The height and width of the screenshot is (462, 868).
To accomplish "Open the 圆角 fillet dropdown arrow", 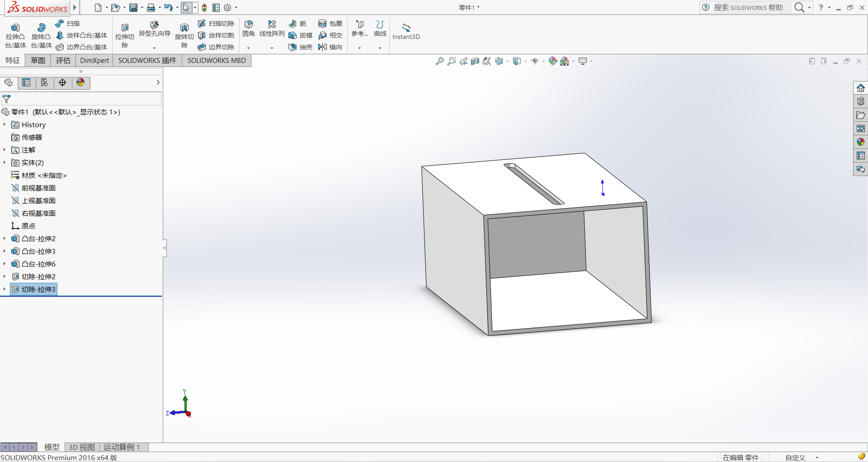I will click(248, 48).
